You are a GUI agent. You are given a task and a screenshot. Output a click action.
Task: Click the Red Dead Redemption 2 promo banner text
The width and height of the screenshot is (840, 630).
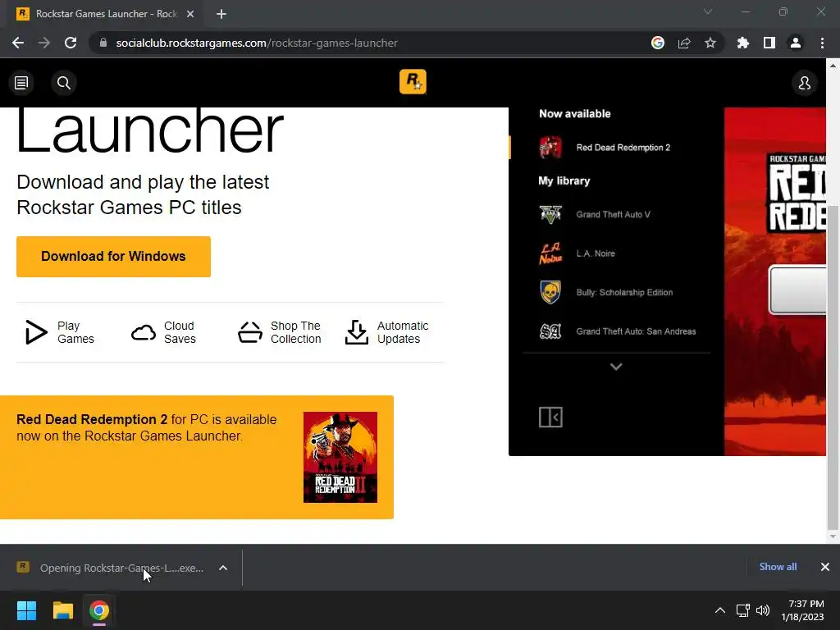click(x=146, y=427)
